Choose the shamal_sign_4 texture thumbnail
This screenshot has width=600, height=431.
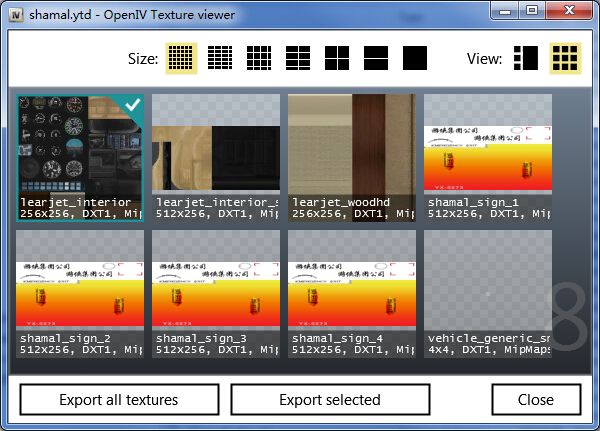click(x=352, y=293)
